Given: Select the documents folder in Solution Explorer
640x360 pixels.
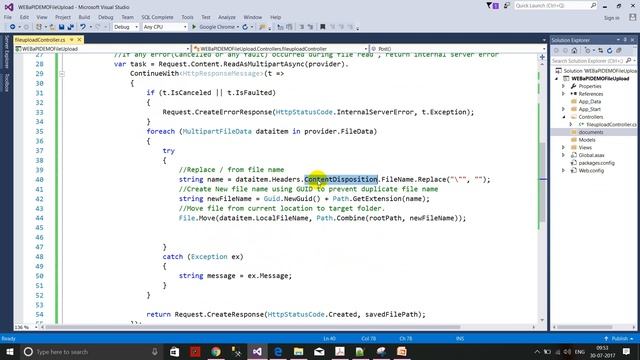Looking at the screenshot, I should click(x=591, y=132).
